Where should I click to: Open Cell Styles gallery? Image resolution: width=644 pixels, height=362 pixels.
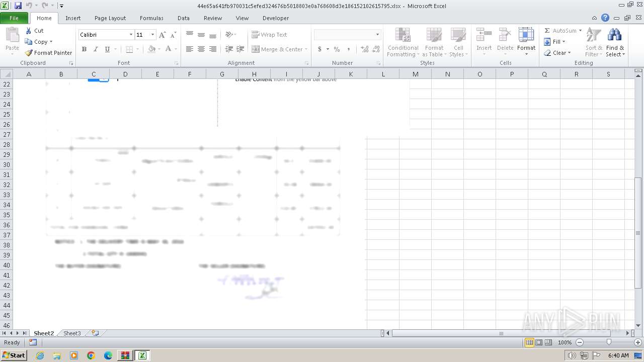pos(458,42)
